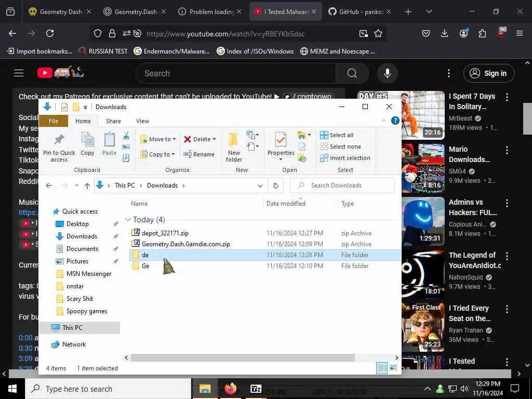Open File Explorer from the taskbar

click(205, 389)
